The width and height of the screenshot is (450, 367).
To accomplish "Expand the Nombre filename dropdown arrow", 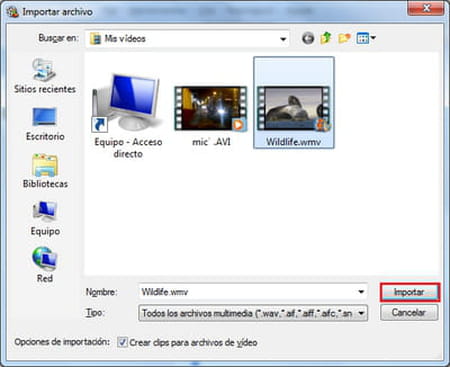I will 361,292.
